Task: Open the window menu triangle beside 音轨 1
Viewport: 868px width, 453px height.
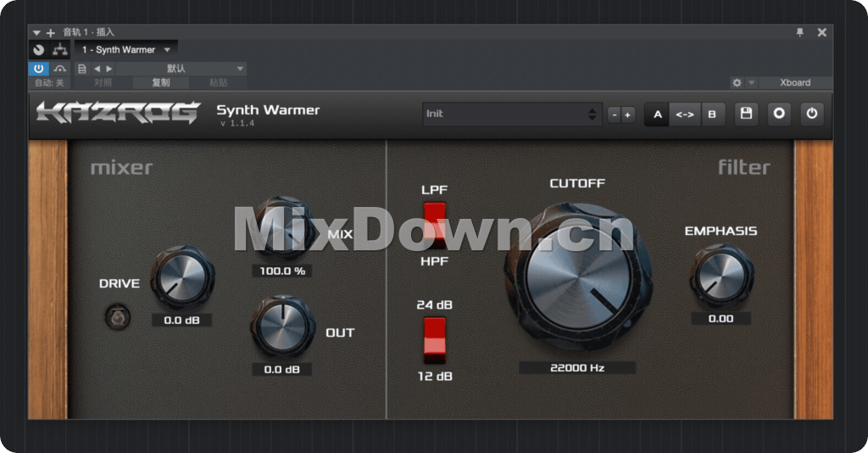Action: [x=36, y=33]
